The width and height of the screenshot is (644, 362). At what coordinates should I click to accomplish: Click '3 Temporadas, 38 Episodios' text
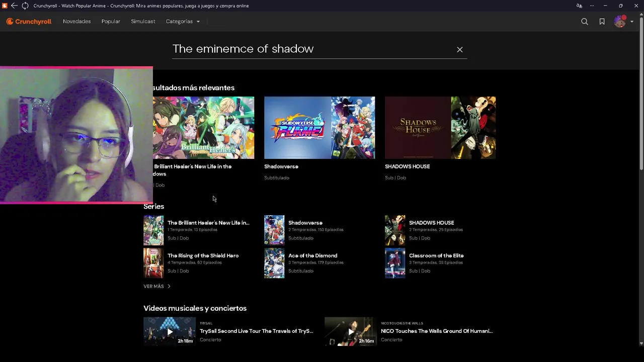[436, 262]
